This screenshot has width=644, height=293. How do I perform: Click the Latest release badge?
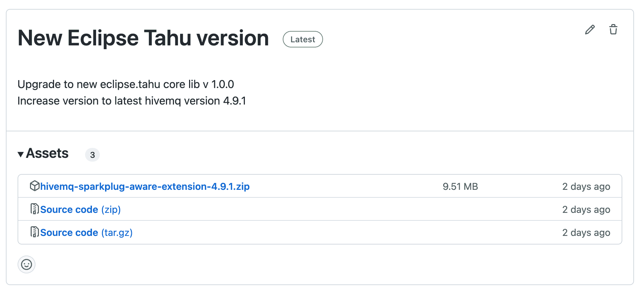[x=303, y=39]
